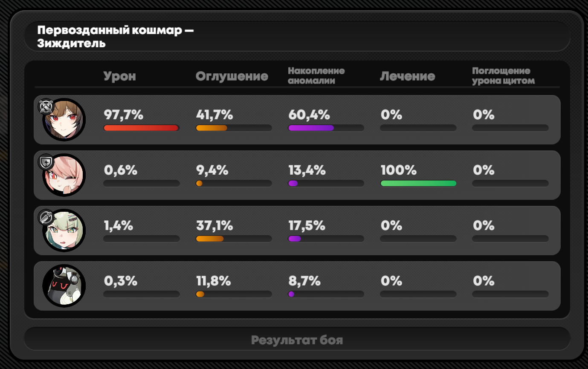This screenshot has height=369, width=588.
Task: Click the orange 41,7% stun bar
Action: (211, 128)
